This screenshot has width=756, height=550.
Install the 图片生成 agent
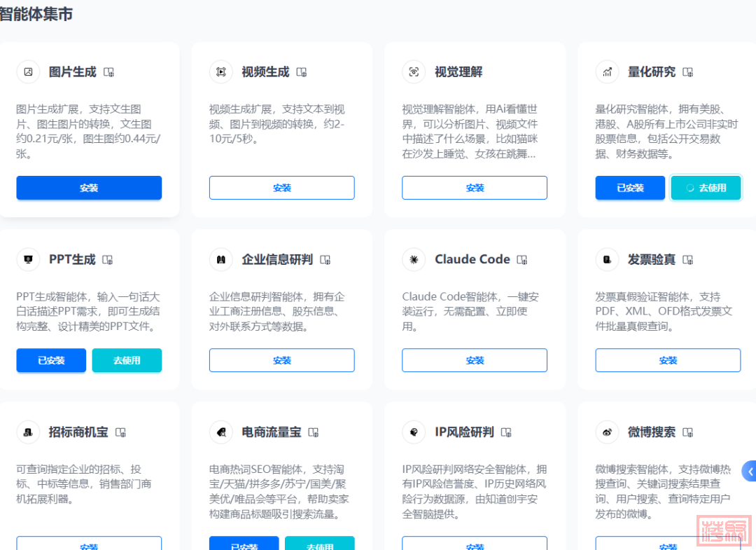click(89, 188)
